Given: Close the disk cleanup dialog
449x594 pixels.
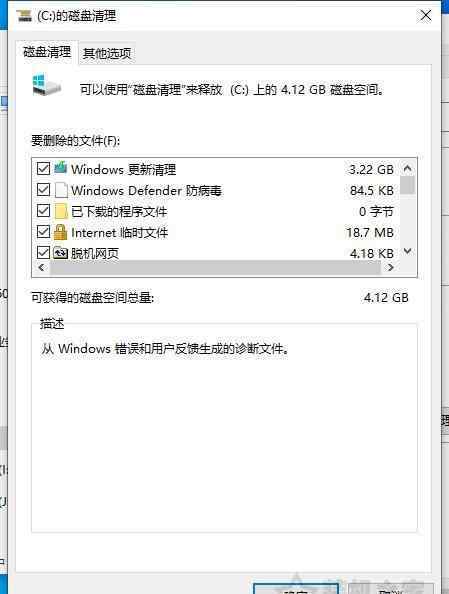Looking at the screenshot, I should click(x=426, y=16).
